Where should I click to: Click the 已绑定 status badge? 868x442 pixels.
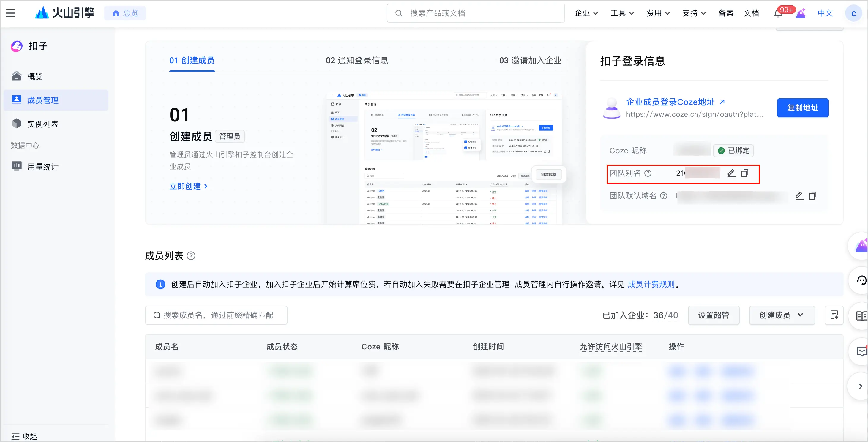733,151
